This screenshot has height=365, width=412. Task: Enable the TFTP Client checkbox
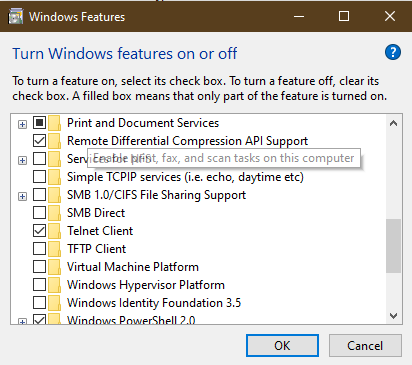pyautogui.click(x=39, y=249)
